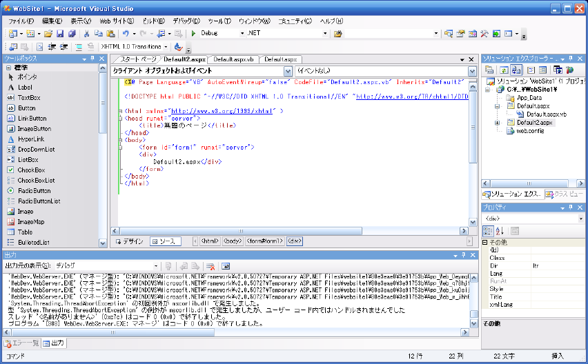
Task: Start debugging with the green play icon
Action: pos(193,33)
